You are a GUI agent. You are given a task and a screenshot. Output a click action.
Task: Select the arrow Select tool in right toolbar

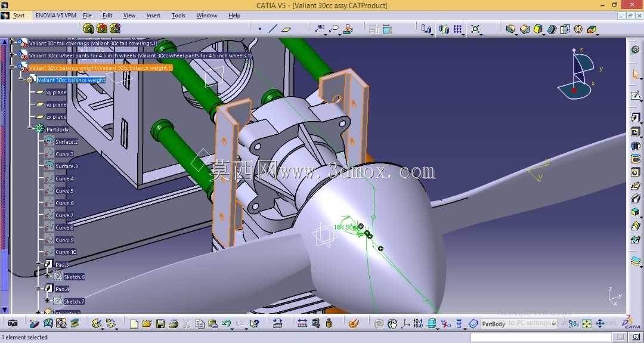point(636,75)
